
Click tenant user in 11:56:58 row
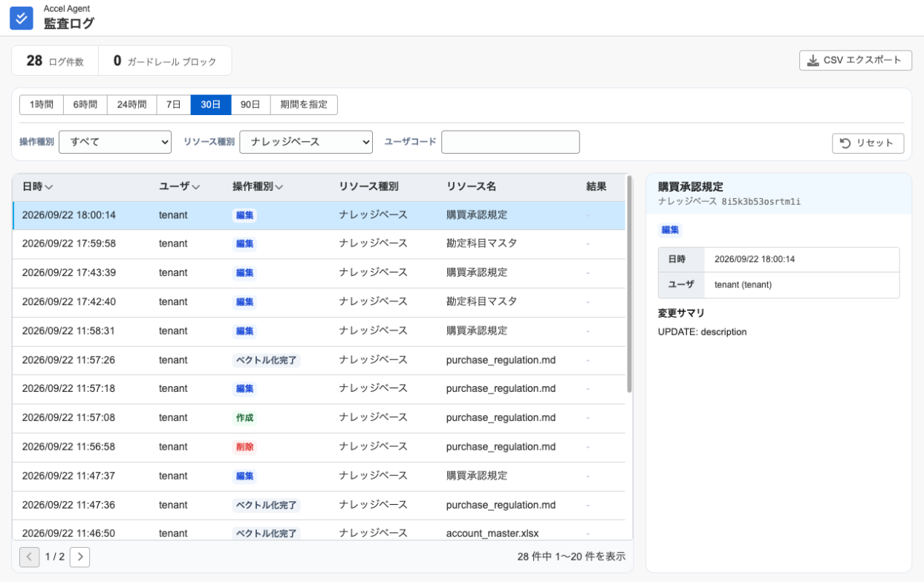[x=173, y=447]
